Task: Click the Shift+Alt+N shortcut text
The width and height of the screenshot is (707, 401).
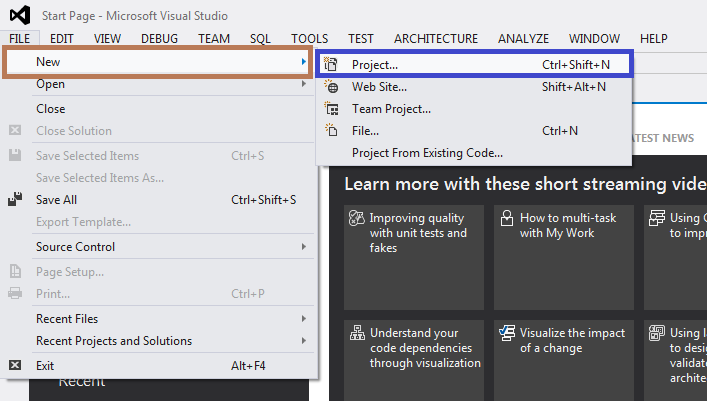Action: (x=574, y=87)
